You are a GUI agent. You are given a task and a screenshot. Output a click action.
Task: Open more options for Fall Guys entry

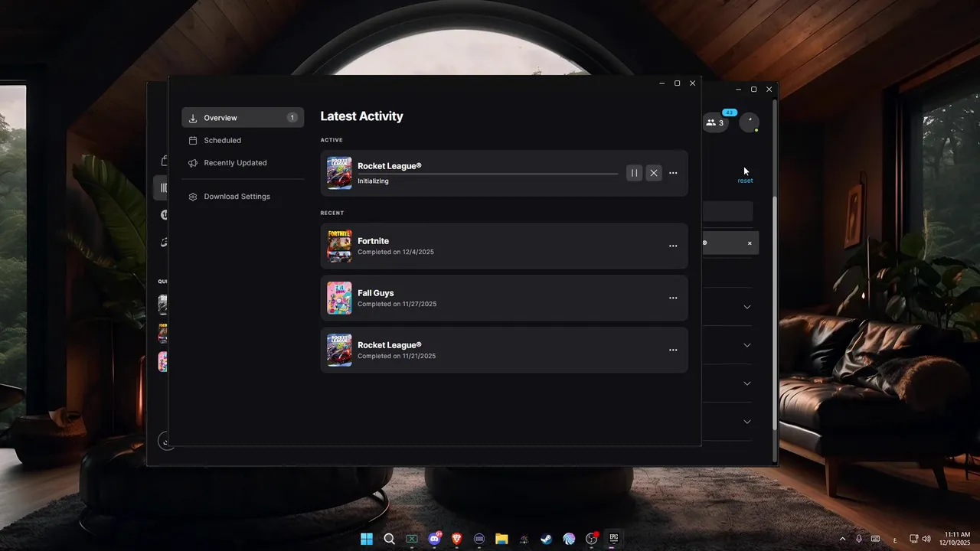[673, 298]
